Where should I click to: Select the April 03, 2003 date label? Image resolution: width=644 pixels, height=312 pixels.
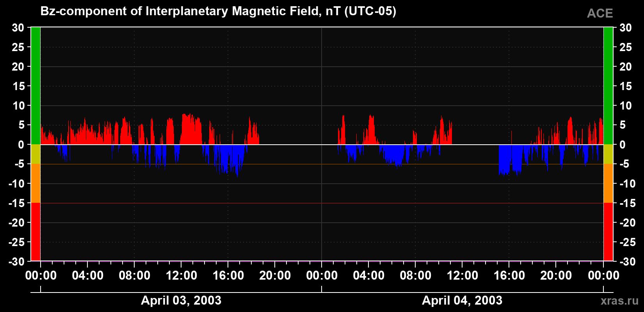pos(181,300)
